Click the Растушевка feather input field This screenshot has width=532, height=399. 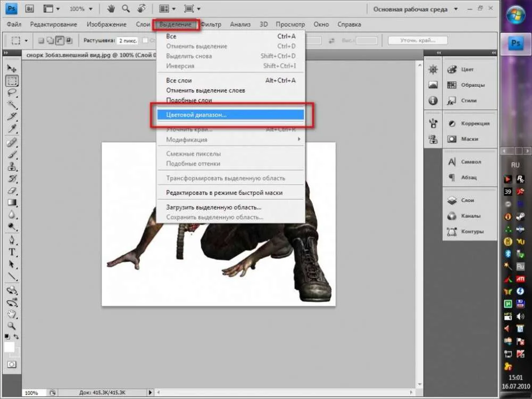coord(127,40)
